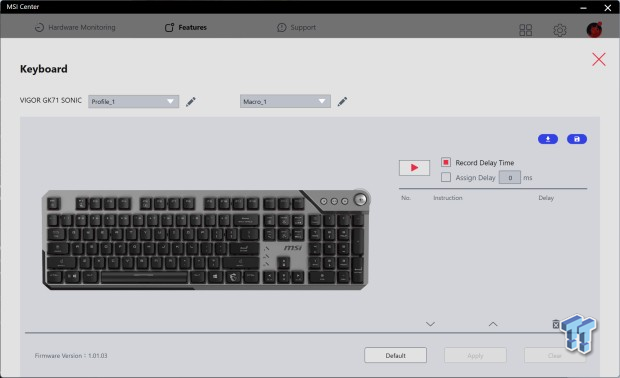Image resolution: width=620 pixels, height=378 pixels.
Task: Move instruction down with chevron arrow
Action: pos(430,324)
